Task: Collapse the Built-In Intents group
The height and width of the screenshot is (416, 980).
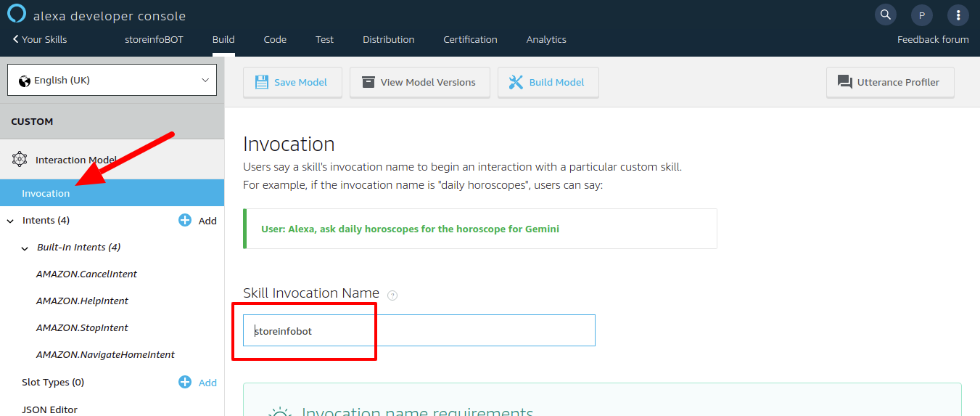Action: [x=25, y=248]
